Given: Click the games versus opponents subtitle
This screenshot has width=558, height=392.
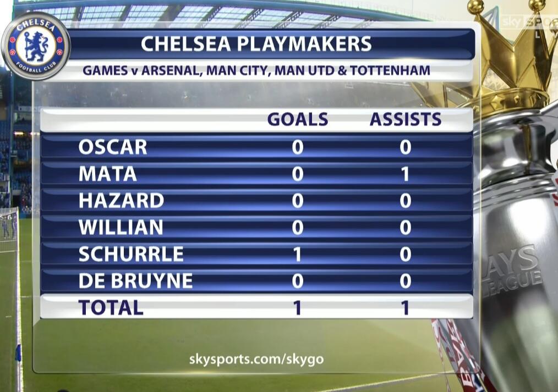Looking at the screenshot, I should (x=256, y=71).
